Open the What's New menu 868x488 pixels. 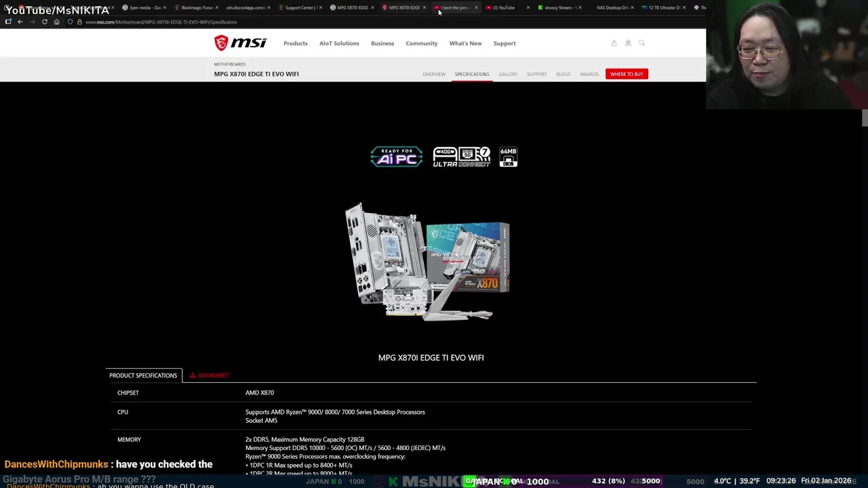coord(465,43)
